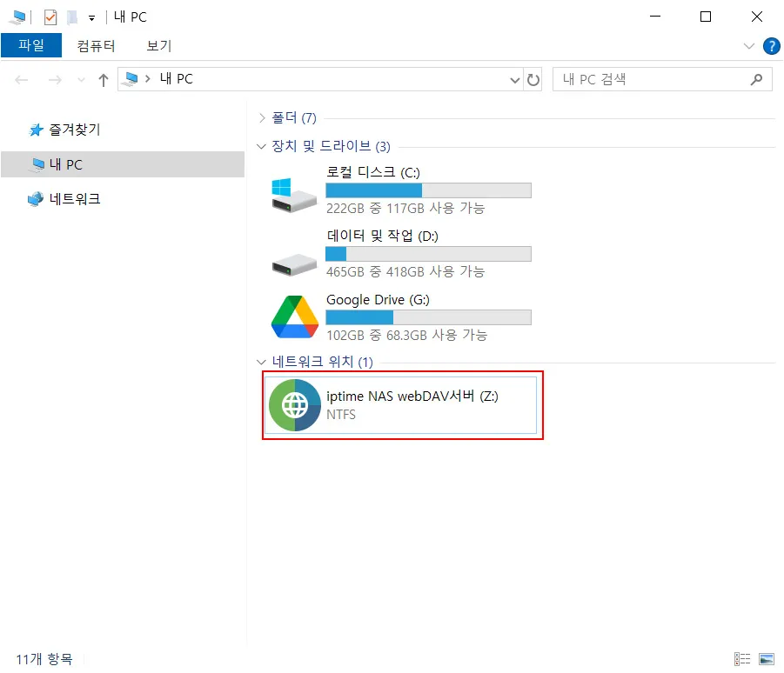Collapse the 네트워크 위치 (1) group

click(261, 362)
